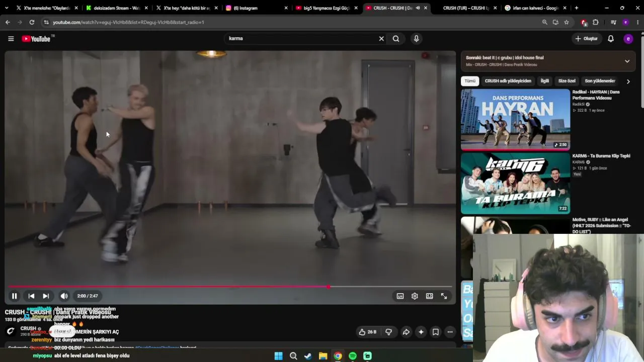Select the Size özel chip
The width and height of the screenshot is (644, 362).
(x=567, y=81)
